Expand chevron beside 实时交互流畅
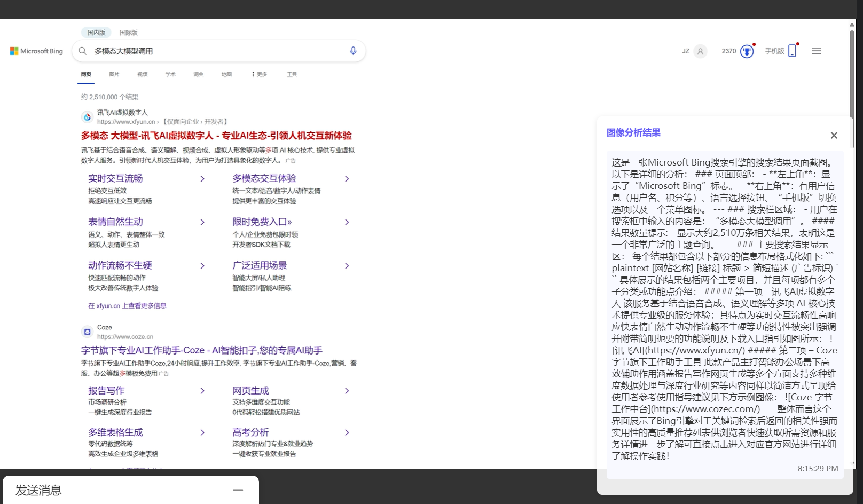Image resolution: width=863 pixels, height=504 pixels. tap(202, 179)
